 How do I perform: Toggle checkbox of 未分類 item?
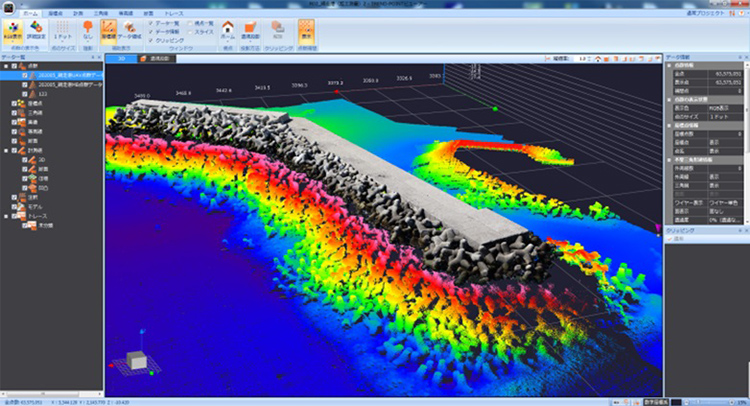tap(25, 225)
